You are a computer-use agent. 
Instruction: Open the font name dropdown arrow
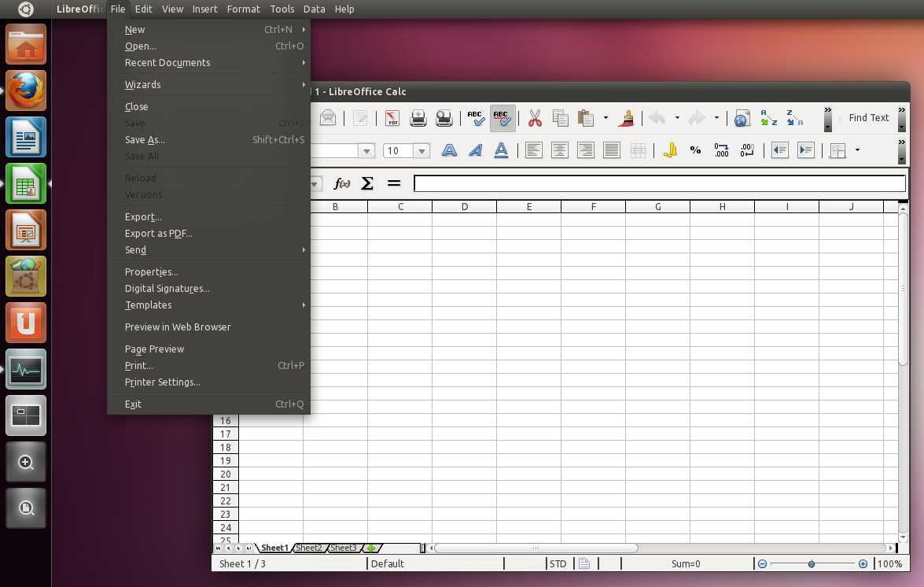(366, 151)
